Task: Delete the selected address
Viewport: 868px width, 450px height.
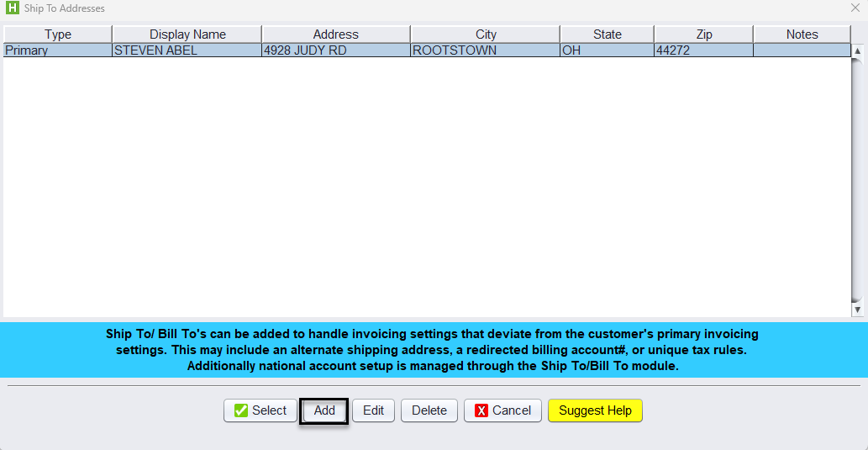Action: tap(429, 410)
